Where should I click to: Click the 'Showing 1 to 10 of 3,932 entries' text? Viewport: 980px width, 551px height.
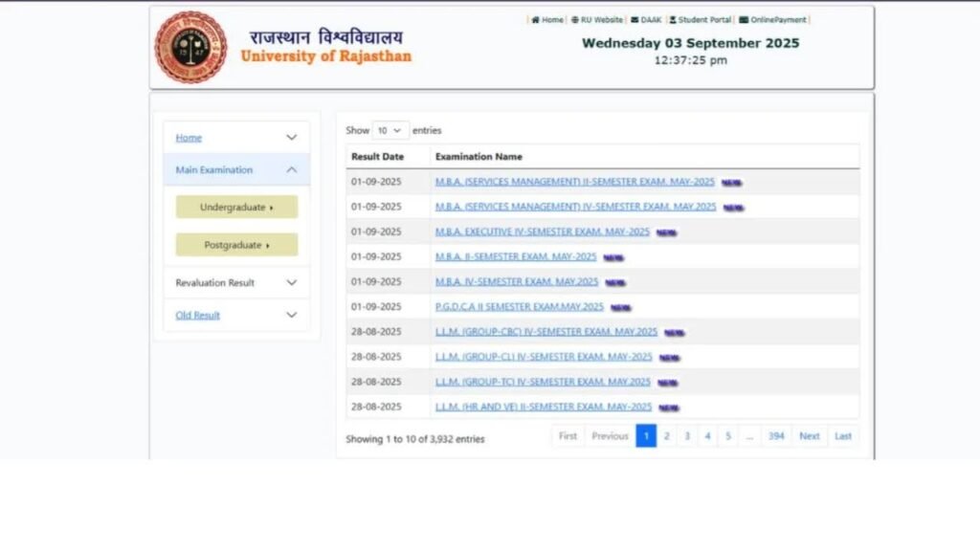[x=415, y=439]
